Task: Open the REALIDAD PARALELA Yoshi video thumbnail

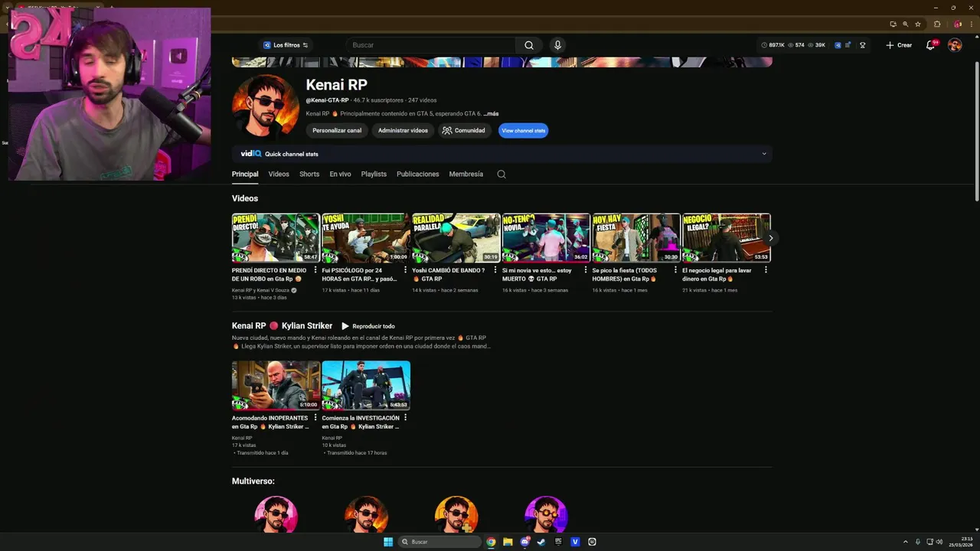Action: click(456, 238)
